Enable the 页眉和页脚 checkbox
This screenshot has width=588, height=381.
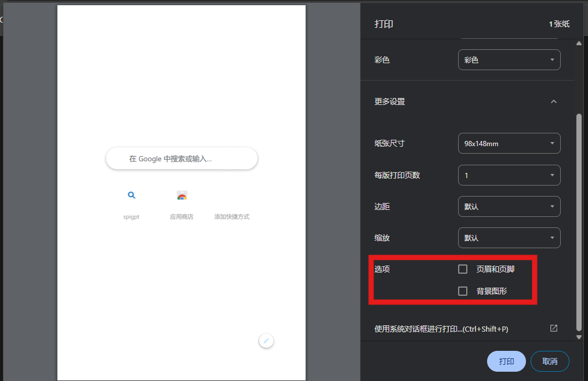(463, 269)
